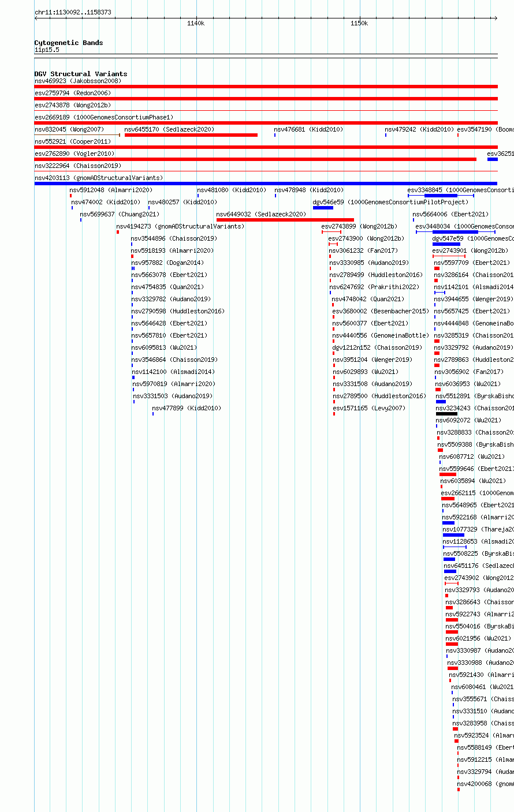This screenshot has width=514, height=812.
Task: Click the 1150k ruler position label
Action: point(359,23)
